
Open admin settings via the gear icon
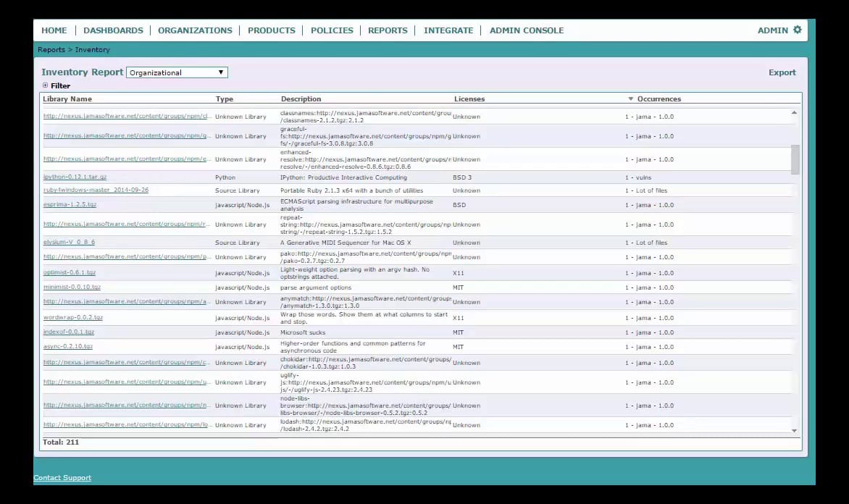(796, 30)
